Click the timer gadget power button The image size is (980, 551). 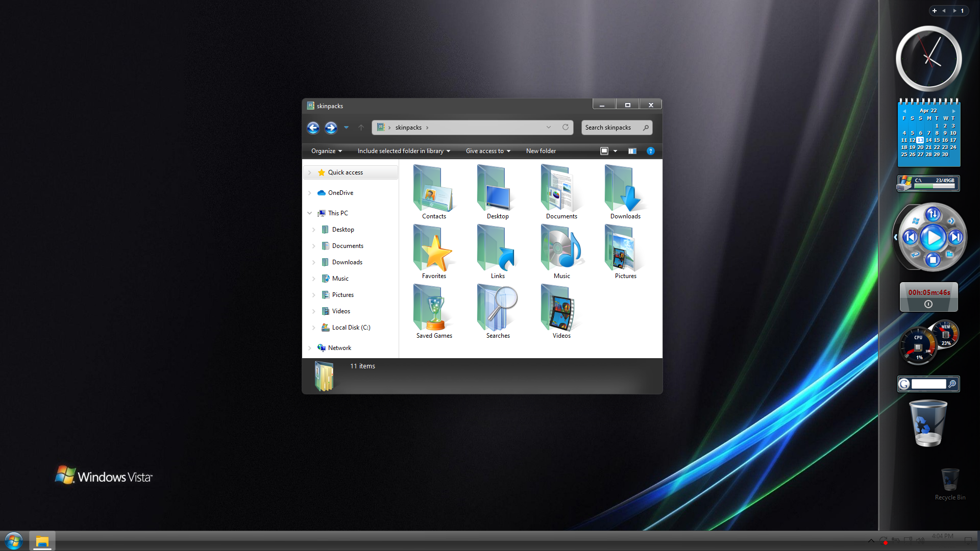pos(928,304)
